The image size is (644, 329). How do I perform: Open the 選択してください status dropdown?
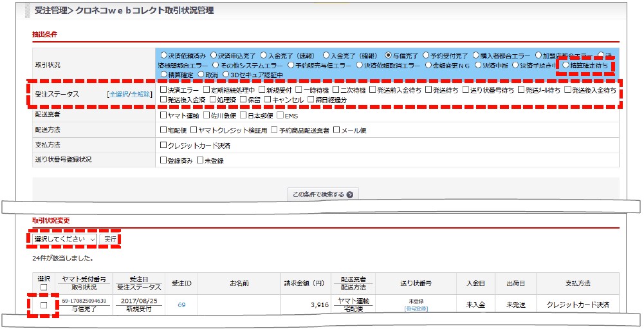[x=64, y=239]
